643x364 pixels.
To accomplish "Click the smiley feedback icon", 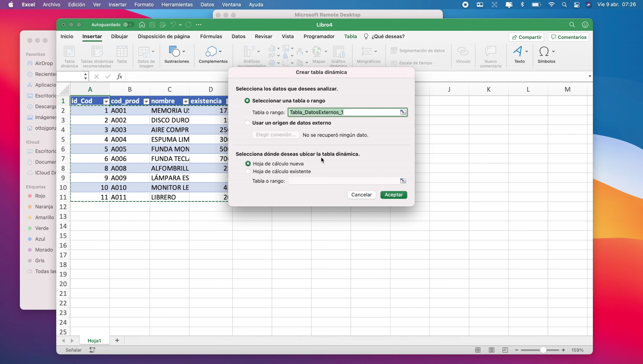I will pos(585,24).
